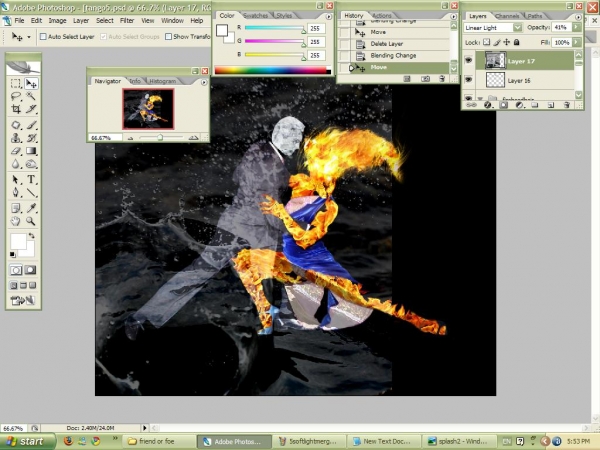Viewport: 600px width, 450px height.
Task: Create new layer in the Layers panel
Action: tap(551, 105)
